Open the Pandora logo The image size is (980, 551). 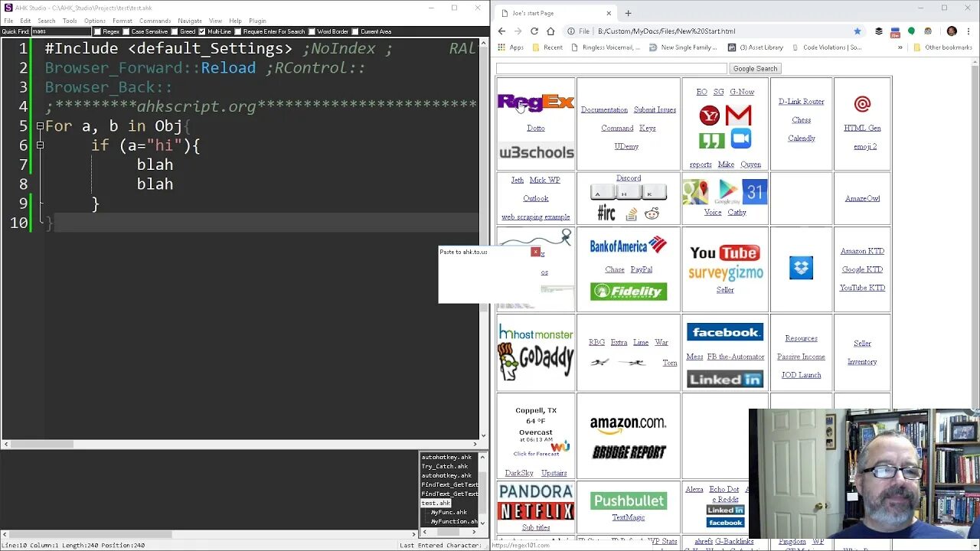coord(536,491)
